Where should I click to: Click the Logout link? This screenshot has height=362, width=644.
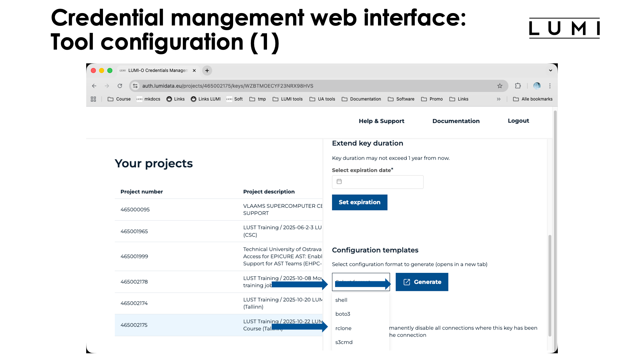tap(518, 121)
